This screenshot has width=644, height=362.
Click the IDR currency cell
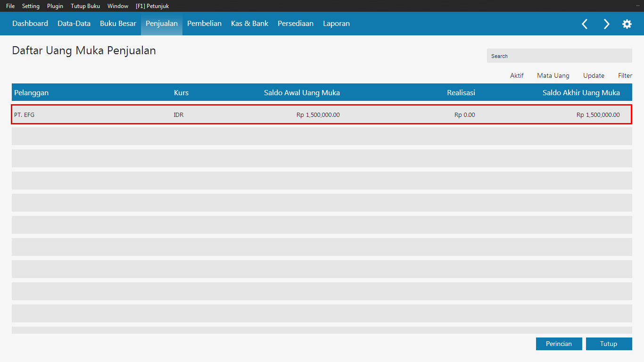pyautogui.click(x=179, y=115)
